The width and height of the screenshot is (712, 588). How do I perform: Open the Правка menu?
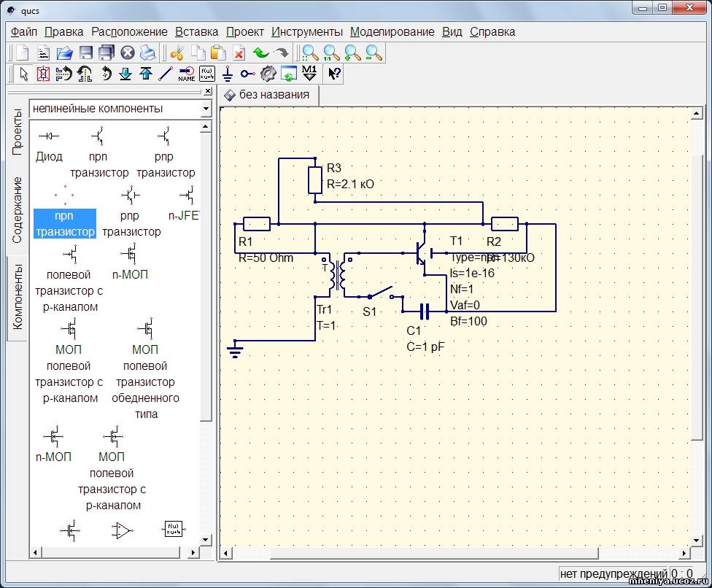64,32
